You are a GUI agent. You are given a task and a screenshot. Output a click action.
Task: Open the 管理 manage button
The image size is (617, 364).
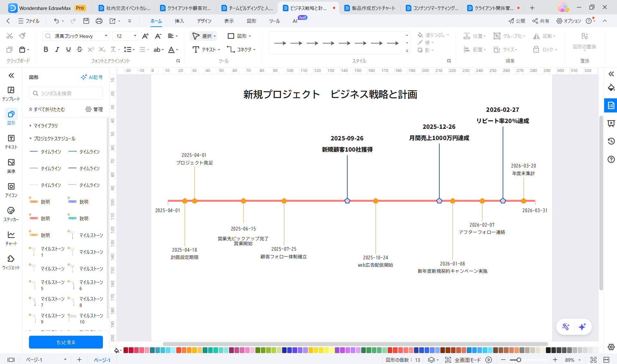(x=94, y=109)
